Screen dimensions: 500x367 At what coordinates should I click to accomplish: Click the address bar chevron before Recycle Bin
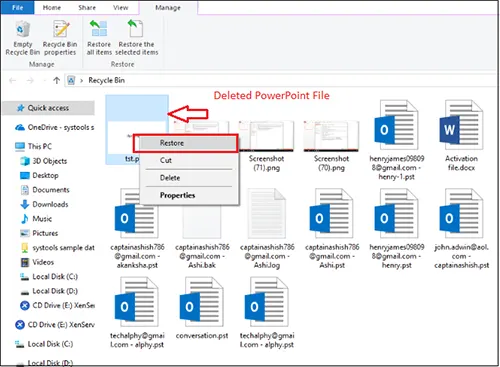point(81,80)
